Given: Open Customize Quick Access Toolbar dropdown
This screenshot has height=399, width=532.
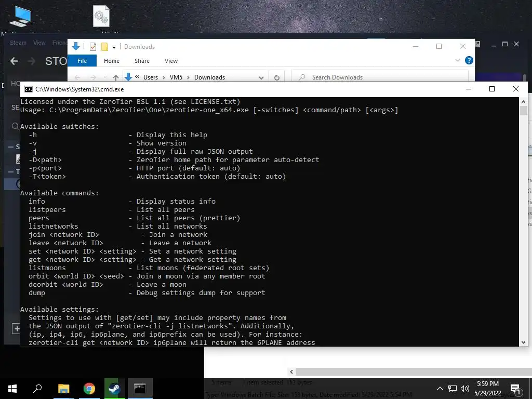Looking at the screenshot, I should click(114, 47).
